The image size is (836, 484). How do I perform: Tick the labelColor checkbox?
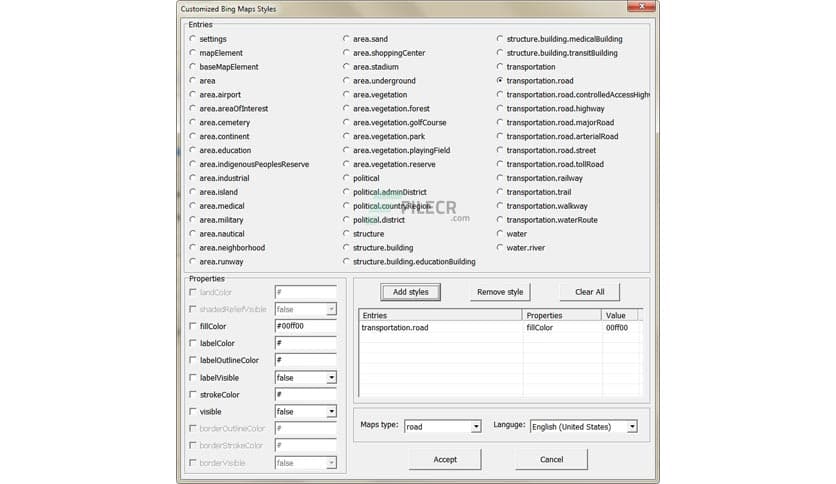pyautogui.click(x=193, y=343)
